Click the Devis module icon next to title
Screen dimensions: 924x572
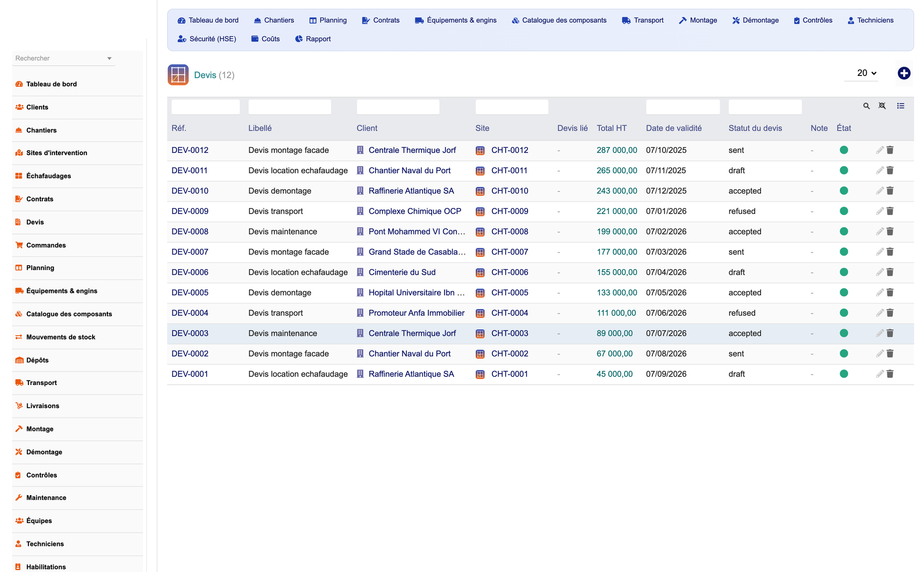point(178,75)
